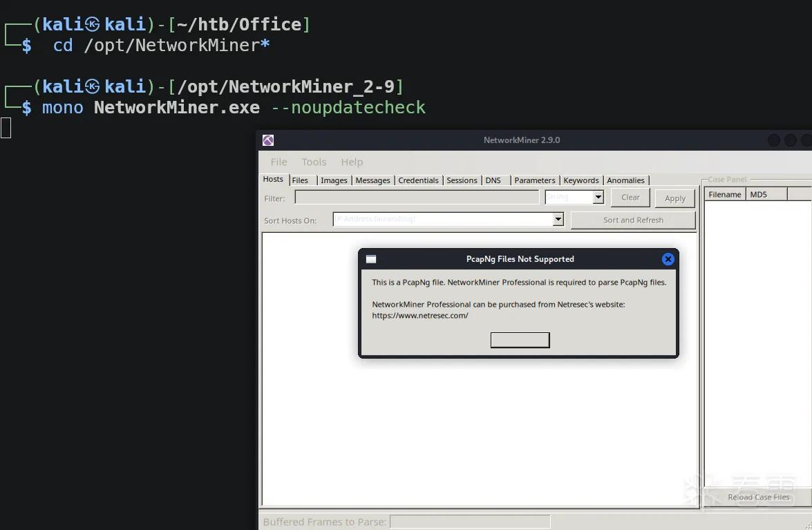This screenshot has width=812, height=530.
Task: Click the Filter text input field
Action: [417, 197]
